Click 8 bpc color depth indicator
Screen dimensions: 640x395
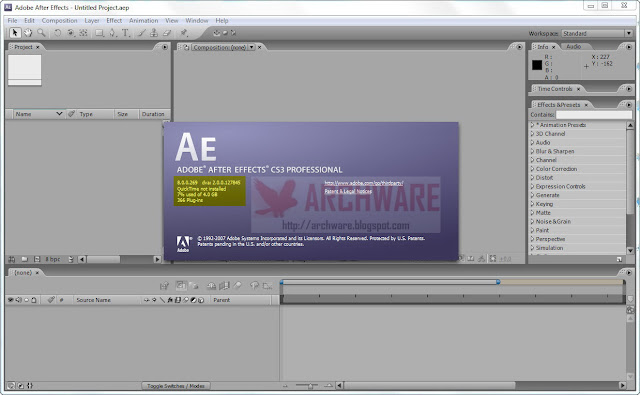click(53, 259)
